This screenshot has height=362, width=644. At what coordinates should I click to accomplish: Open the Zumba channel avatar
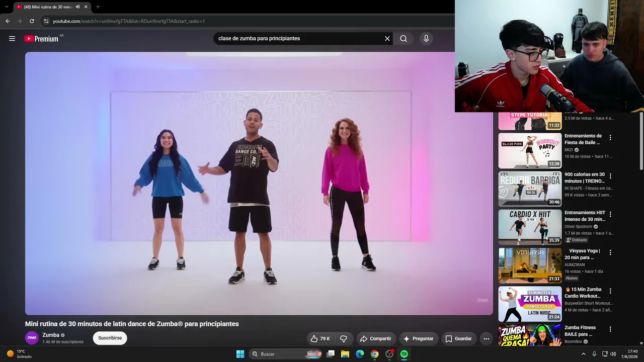[x=32, y=338]
